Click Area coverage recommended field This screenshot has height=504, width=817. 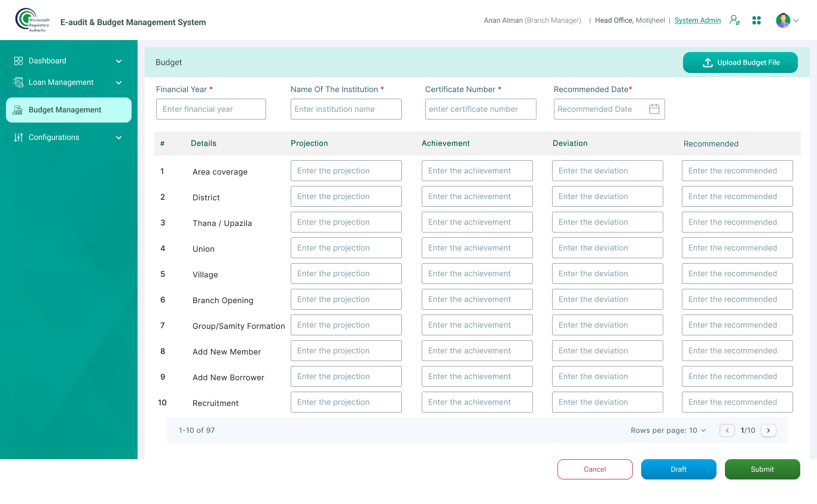[737, 171]
